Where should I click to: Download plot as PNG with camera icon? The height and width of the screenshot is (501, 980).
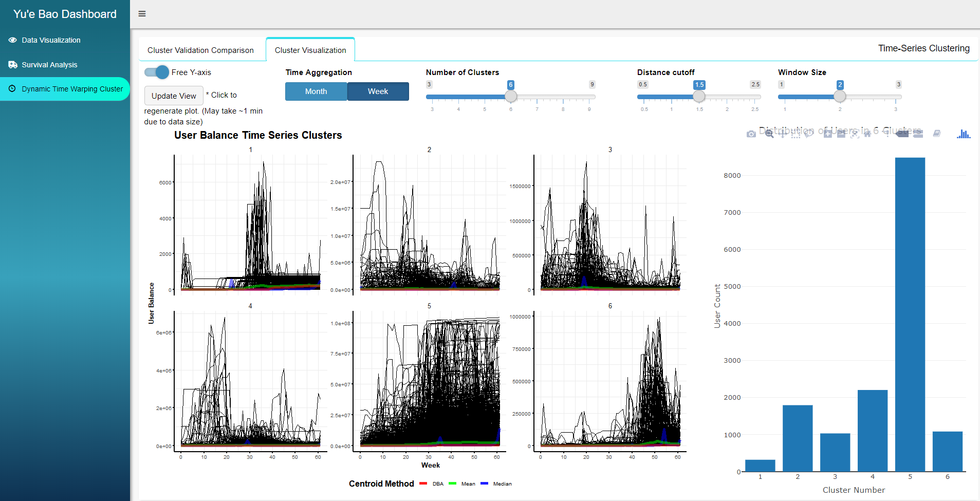coord(751,134)
